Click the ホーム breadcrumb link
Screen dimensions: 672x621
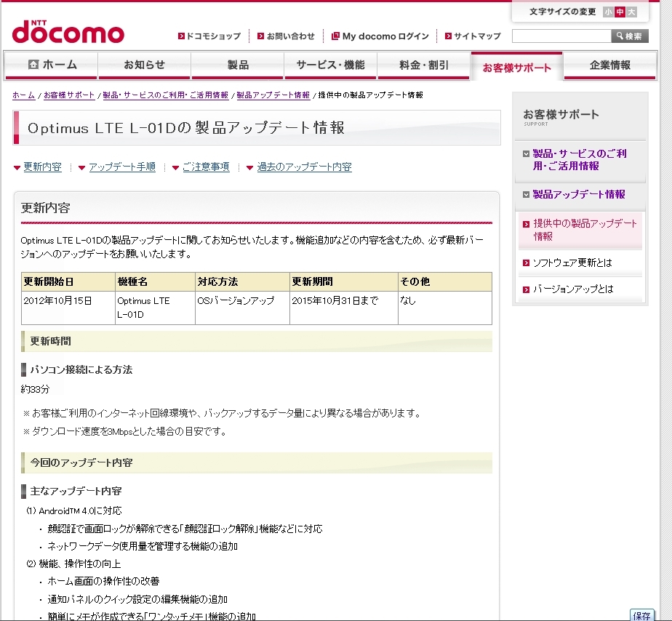point(23,95)
